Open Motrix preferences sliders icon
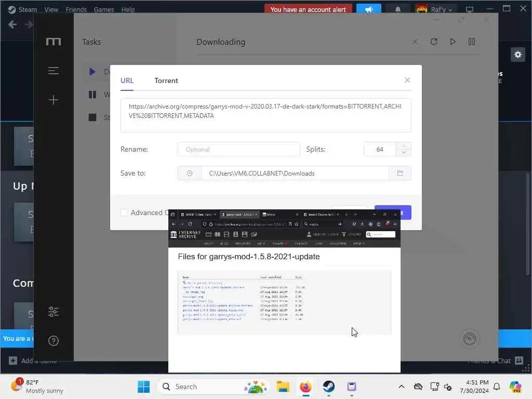This screenshot has height=399, width=532. click(x=54, y=312)
